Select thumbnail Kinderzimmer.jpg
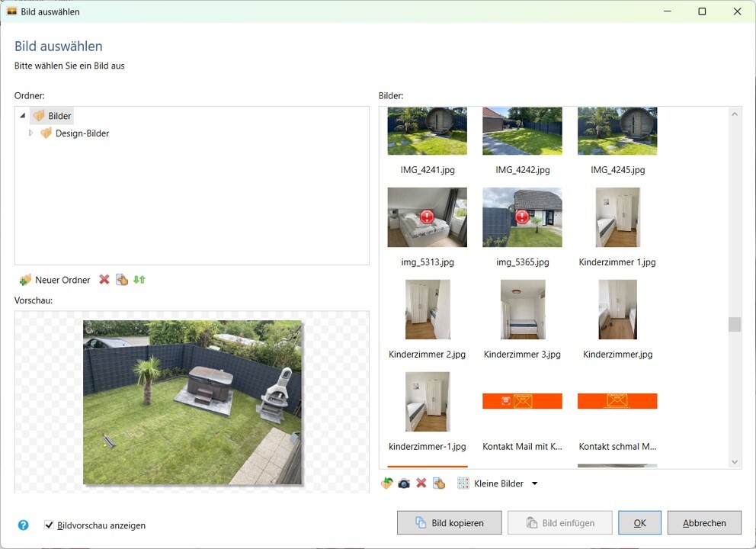 tap(617, 310)
